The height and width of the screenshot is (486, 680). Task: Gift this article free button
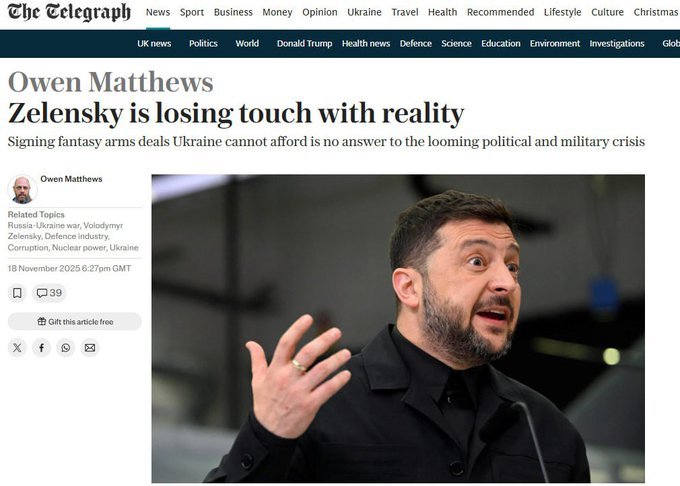click(x=75, y=322)
